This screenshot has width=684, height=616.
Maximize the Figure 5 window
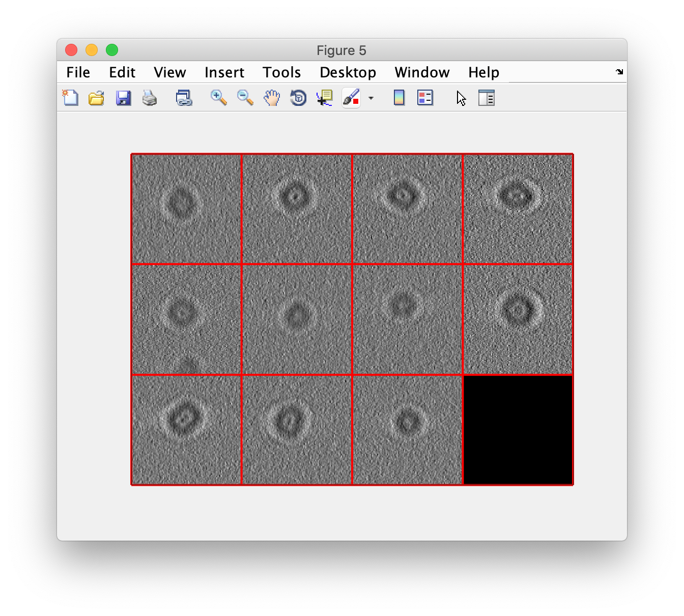point(112,50)
